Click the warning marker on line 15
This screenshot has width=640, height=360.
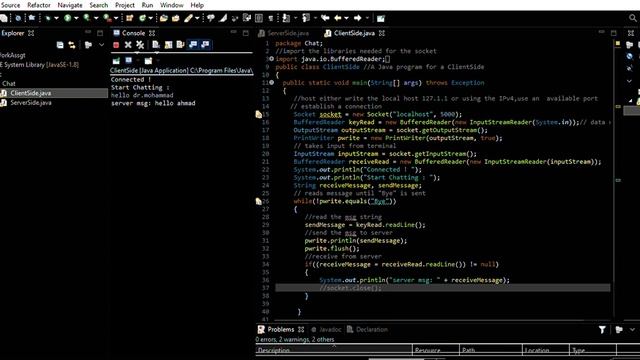click(x=258, y=114)
